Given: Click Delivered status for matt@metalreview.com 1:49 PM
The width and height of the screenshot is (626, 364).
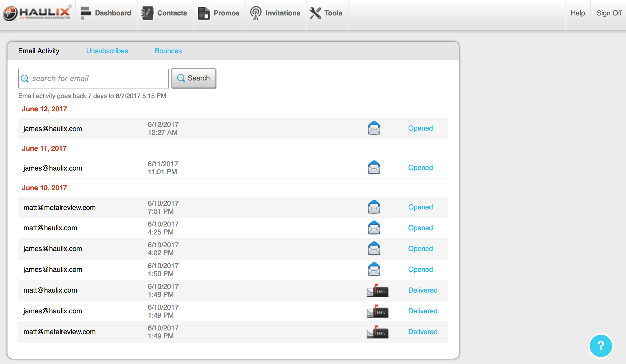Looking at the screenshot, I should coord(423,332).
